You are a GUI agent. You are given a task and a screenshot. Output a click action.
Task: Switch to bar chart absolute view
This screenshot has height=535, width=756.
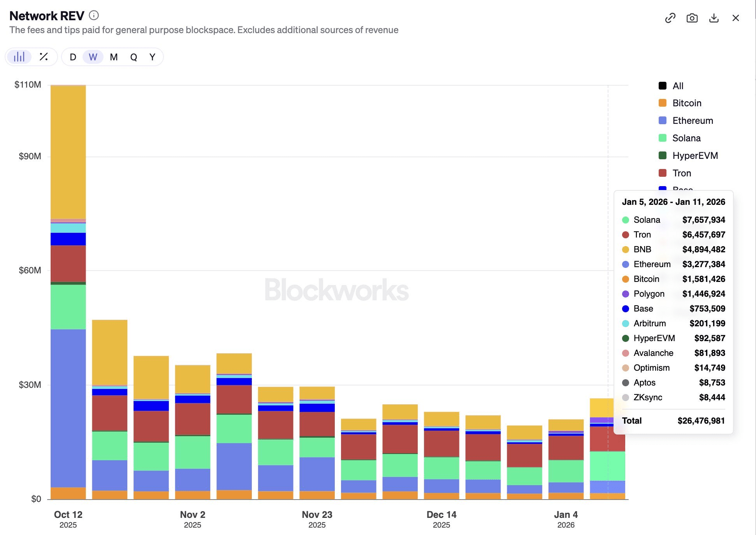coord(19,57)
